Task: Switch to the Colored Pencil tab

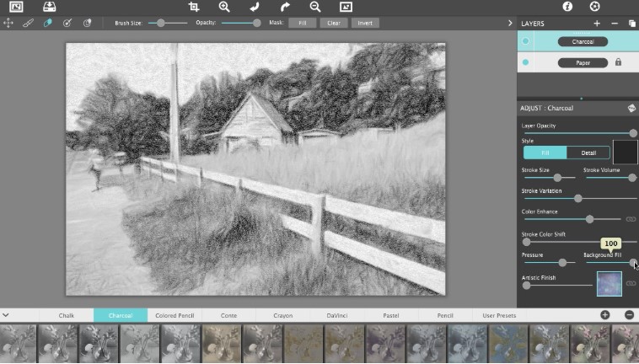Action: tap(175, 315)
